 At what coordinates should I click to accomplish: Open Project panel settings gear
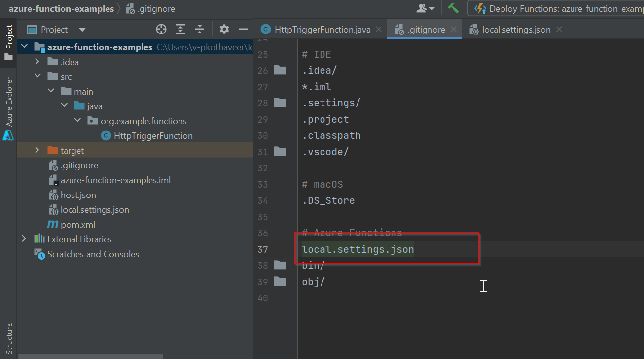[x=224, y=30]
